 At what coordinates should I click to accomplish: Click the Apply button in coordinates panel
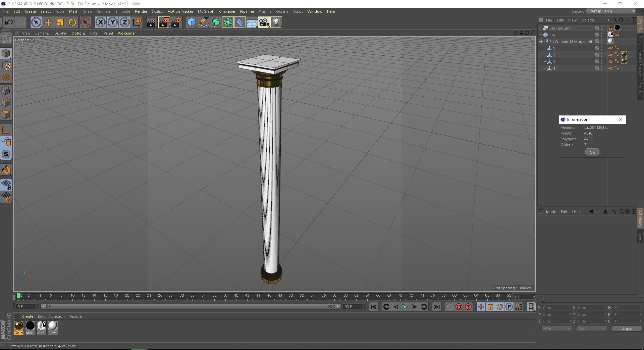click(x=627, y=329)
